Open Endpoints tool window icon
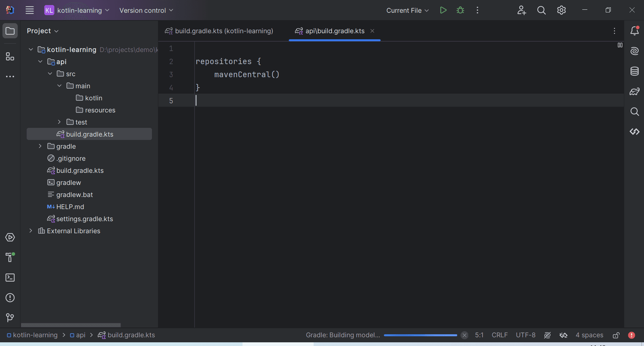644x346 pixels. pos(634,132)
